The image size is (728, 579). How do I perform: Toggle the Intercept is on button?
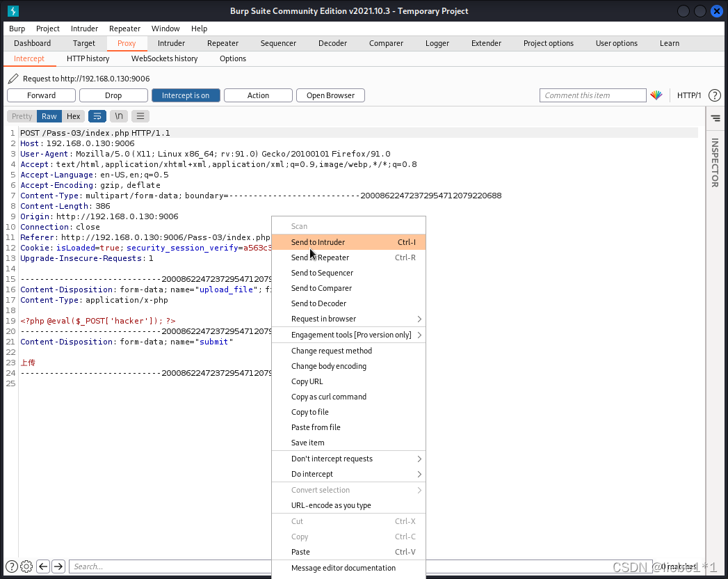[x=186, y=95]
